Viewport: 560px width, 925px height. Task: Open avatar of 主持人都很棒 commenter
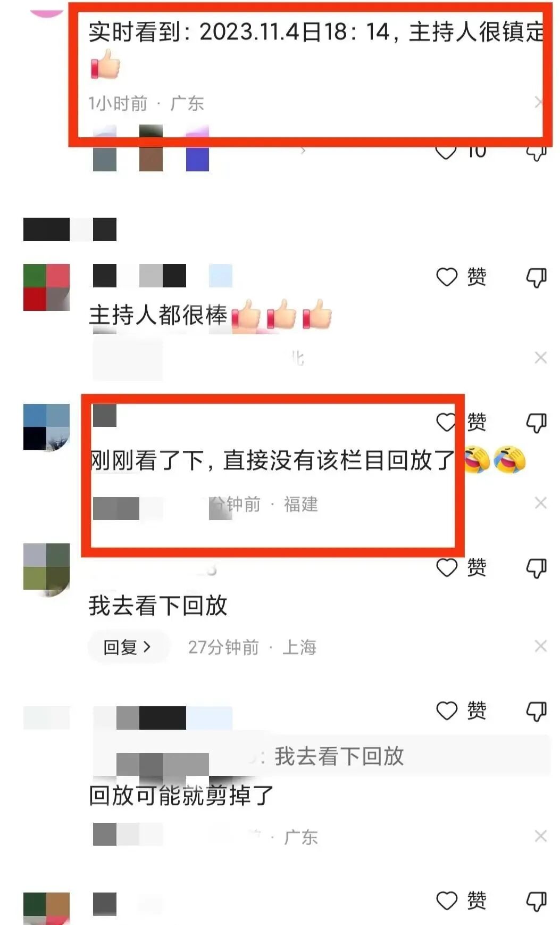(x=47, y=287)
